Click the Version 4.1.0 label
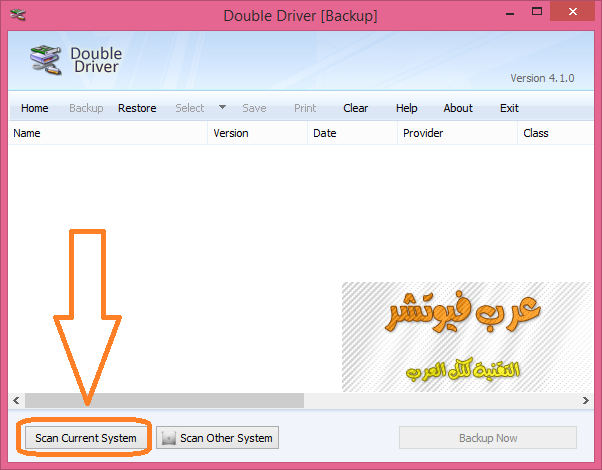This screenshot has width=602, height=470. (542, 78)
